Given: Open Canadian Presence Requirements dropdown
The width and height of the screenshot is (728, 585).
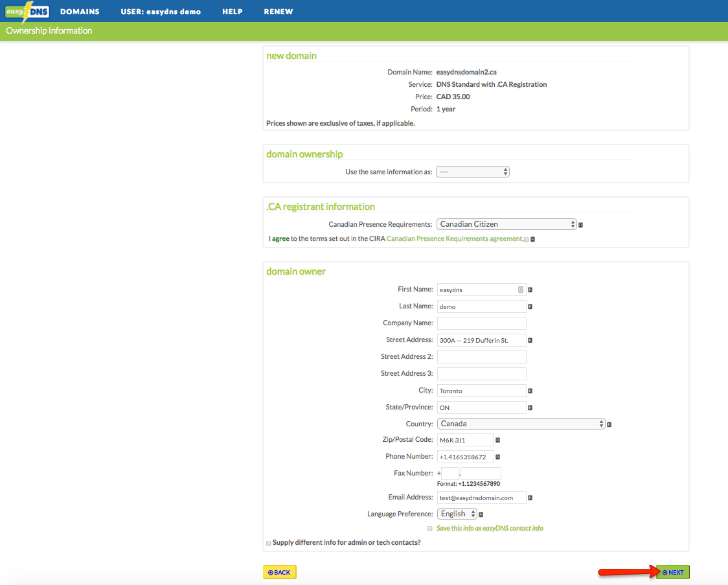Looking at the screenshot, I should [506, 224].
